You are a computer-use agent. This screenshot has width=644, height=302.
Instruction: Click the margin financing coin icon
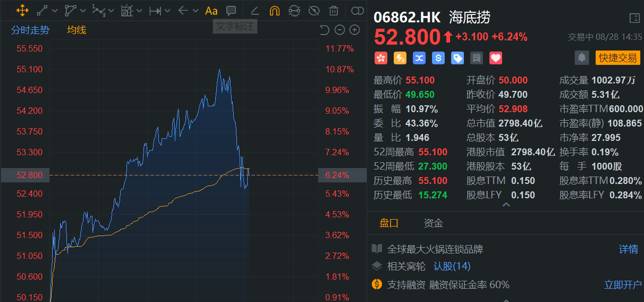pyautogui.click(x=377, y=284)
